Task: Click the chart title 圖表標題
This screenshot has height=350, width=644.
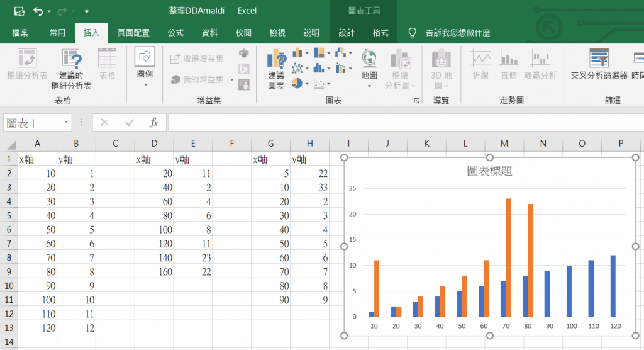Action: tap(489, 171)
